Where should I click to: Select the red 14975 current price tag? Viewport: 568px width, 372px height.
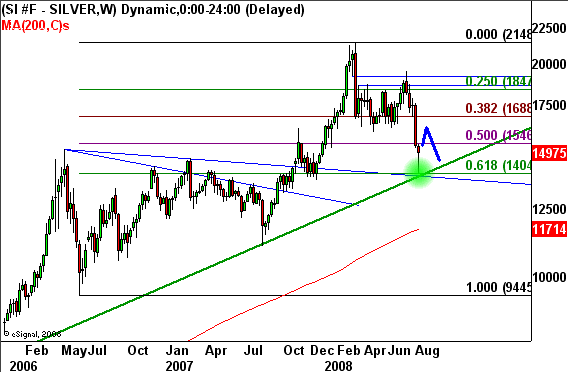click(549, 153)
